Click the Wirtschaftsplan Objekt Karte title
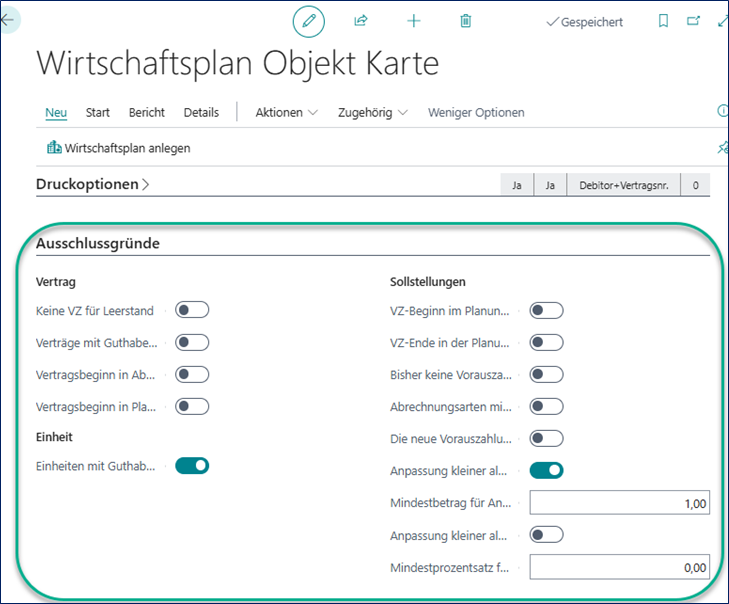This screenshot has width=729, height=604. [238, 64]
